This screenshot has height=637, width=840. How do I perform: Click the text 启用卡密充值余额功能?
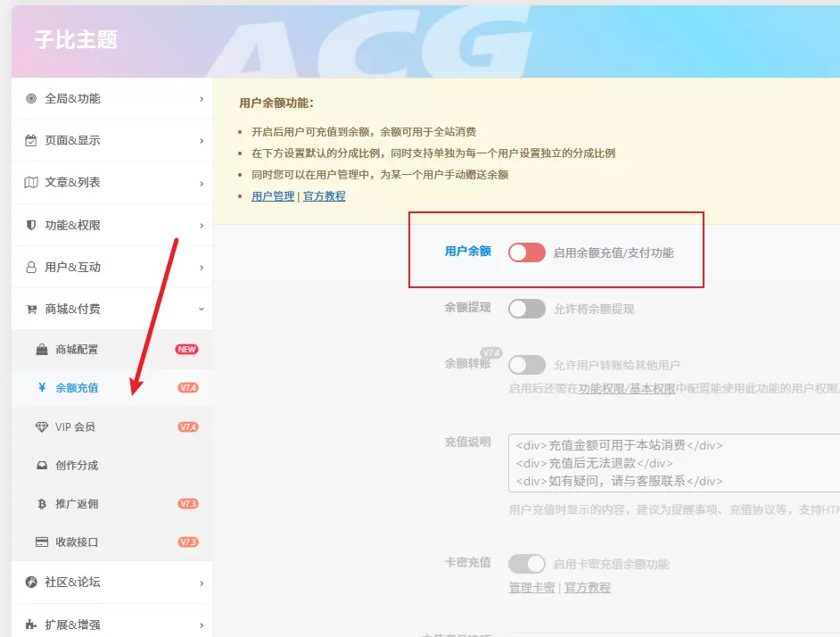611,565
